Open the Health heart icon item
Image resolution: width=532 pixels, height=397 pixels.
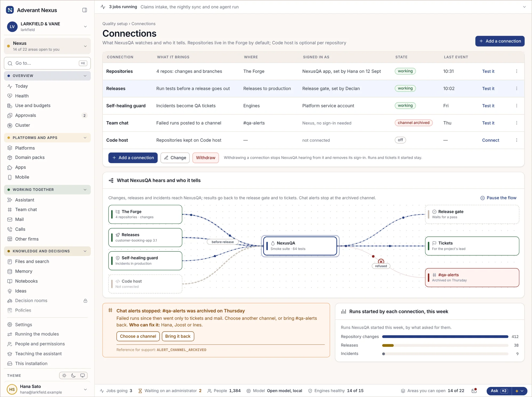[10, 96]
